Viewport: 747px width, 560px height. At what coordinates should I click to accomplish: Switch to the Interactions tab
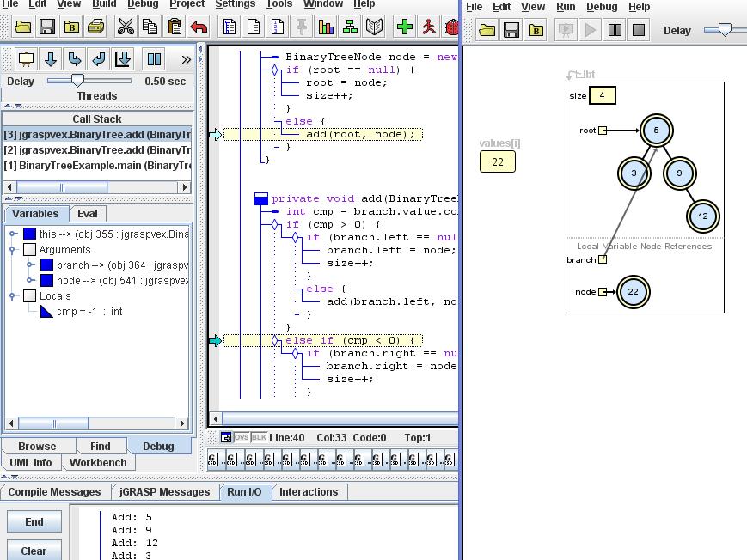(309, 492)
